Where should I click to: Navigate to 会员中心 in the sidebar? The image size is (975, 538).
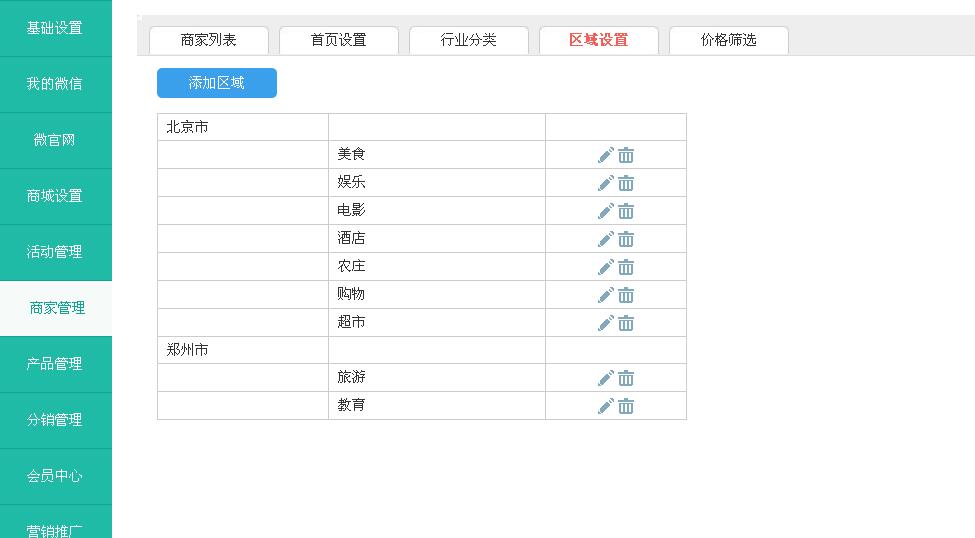coord(55,476)
